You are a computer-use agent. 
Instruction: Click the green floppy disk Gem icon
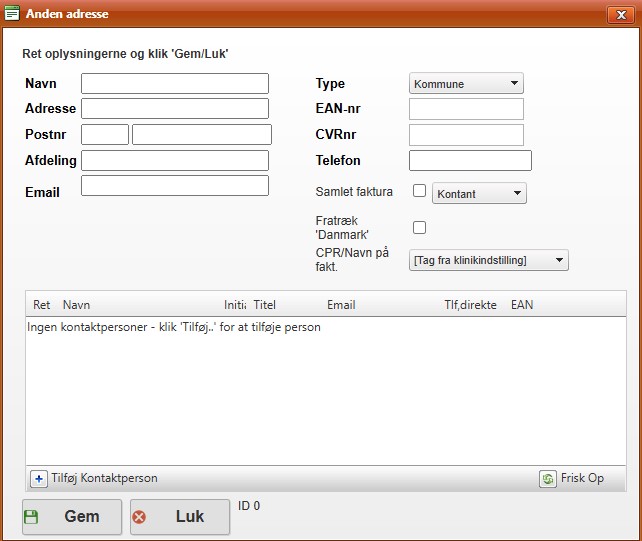click(x=31, y=517)
